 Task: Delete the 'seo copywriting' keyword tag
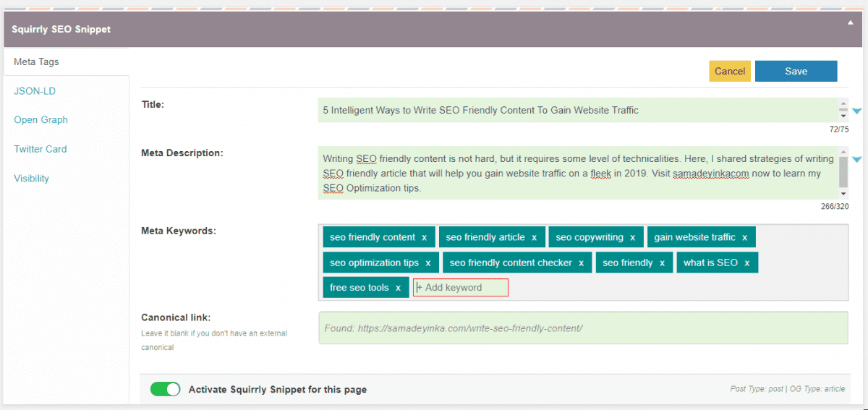(632, 237)
